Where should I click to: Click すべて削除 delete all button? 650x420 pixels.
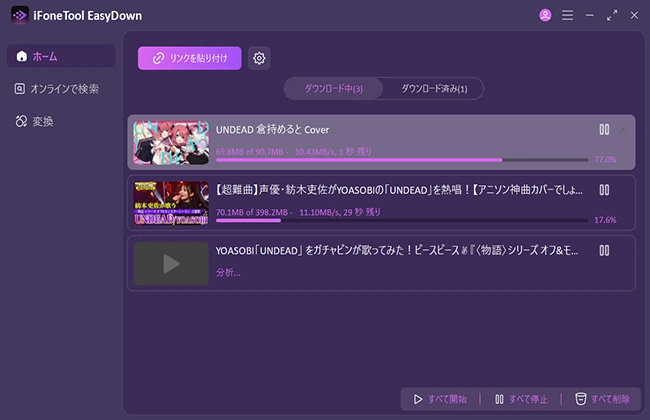[x=602, y=399]
